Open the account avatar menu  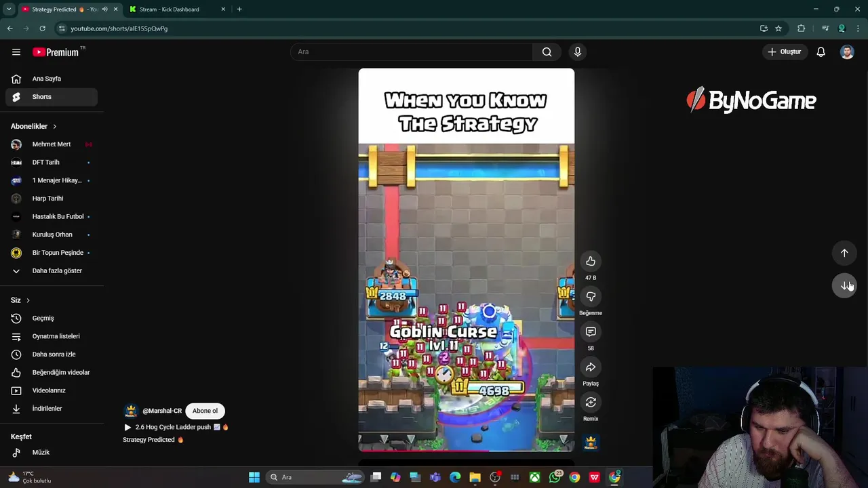coord(847,52)
